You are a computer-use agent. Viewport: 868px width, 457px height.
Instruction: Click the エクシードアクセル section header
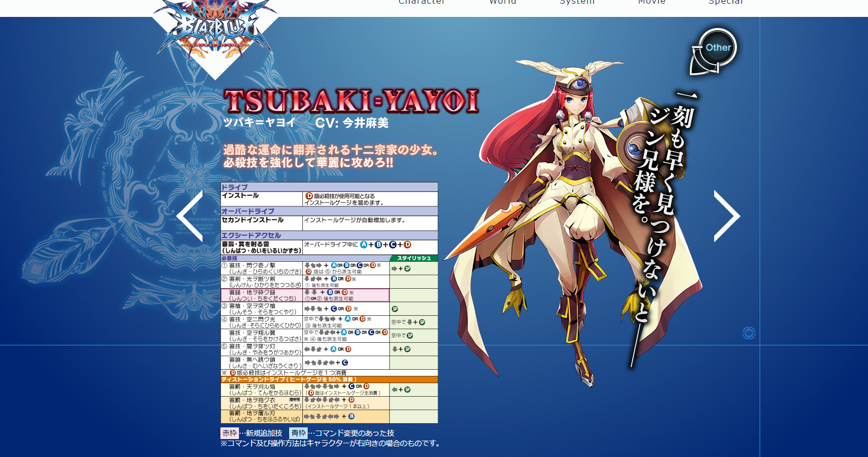pyautogui.click(x=329, y=235)
